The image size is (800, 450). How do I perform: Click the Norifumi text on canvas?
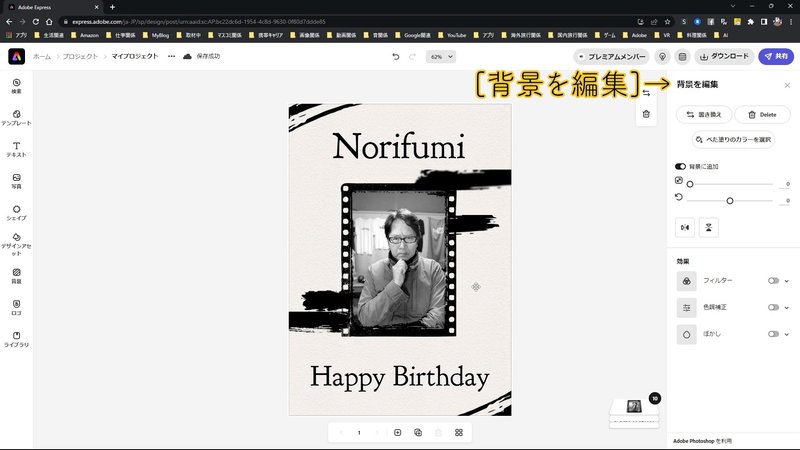tap(398, 146)
